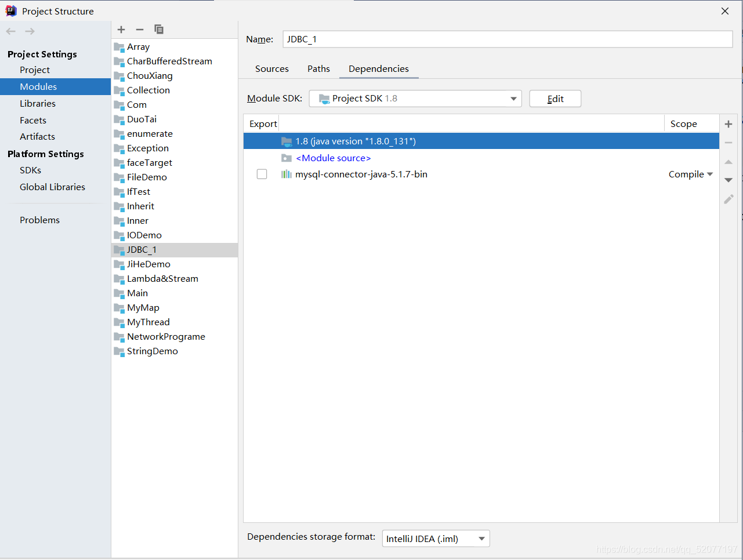743x560 pixels.
Task: Click the add dependency plus icon
Action: pyautogui.click(x=728, y=124)
